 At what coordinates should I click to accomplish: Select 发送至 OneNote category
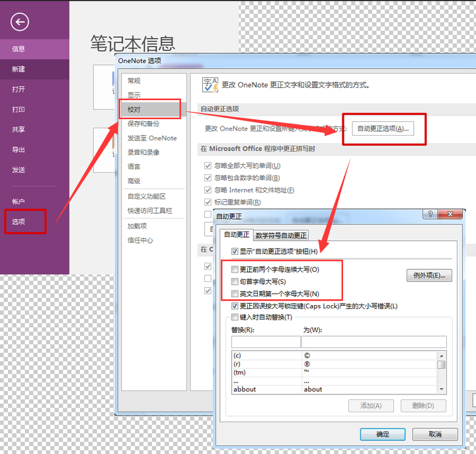tap(154, 138)
